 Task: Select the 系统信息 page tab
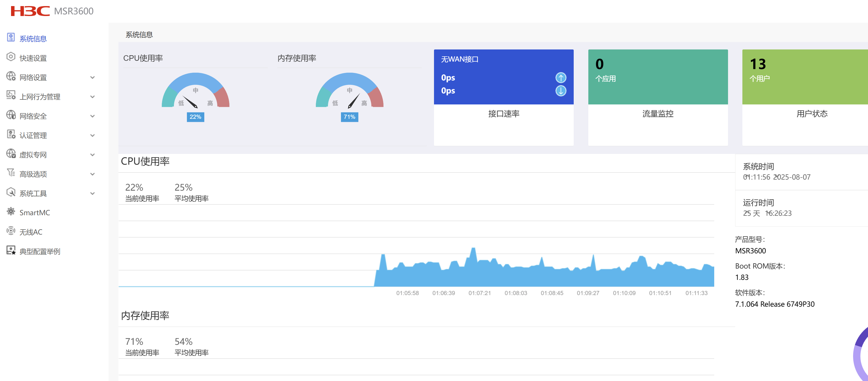[x=139, y=35]
